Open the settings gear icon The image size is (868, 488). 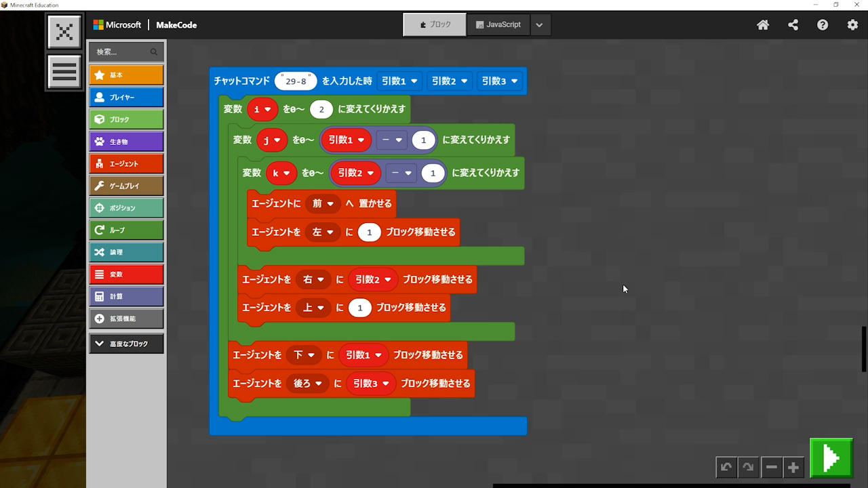pyautogui.click(x=852, y=25)
